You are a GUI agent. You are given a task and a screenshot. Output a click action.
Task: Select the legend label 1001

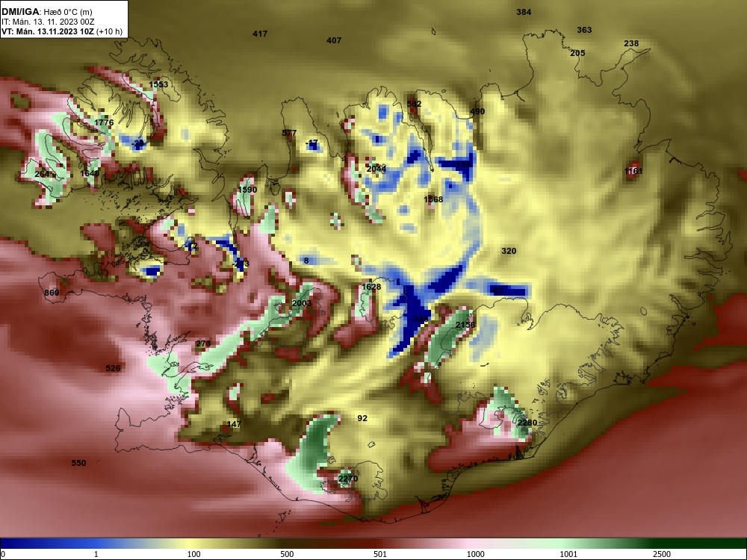pos(568,554)
